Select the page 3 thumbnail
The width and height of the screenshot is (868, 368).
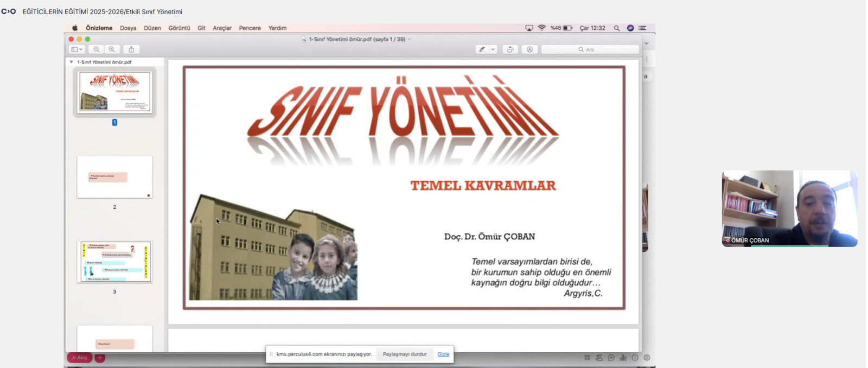click(x=114, y=262)
